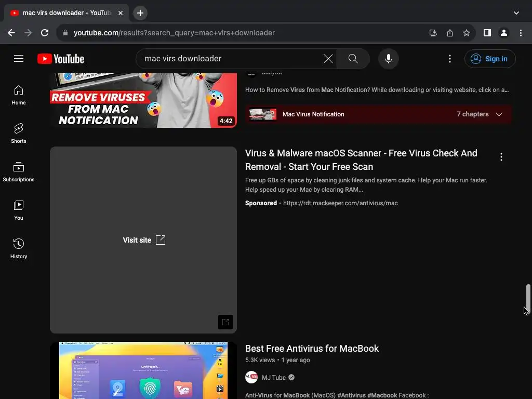Click Visit site on ad
The height and width of the screenshot is (399, 532).
point(144,240)
